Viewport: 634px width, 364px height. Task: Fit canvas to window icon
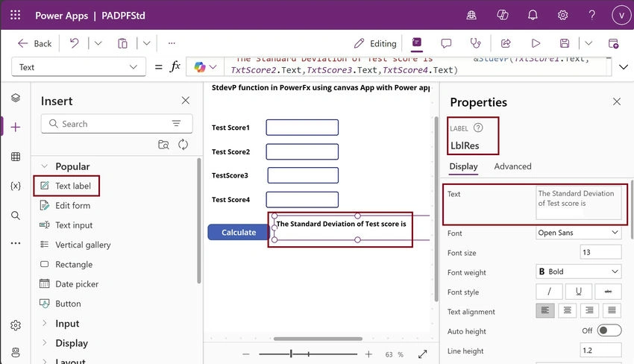[x=422, y=354]
